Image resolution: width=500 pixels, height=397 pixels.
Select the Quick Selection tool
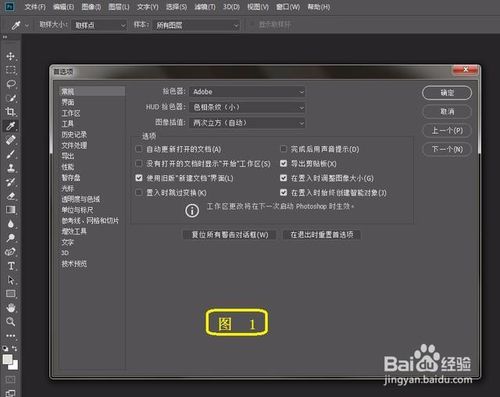[x=11, y=98]
